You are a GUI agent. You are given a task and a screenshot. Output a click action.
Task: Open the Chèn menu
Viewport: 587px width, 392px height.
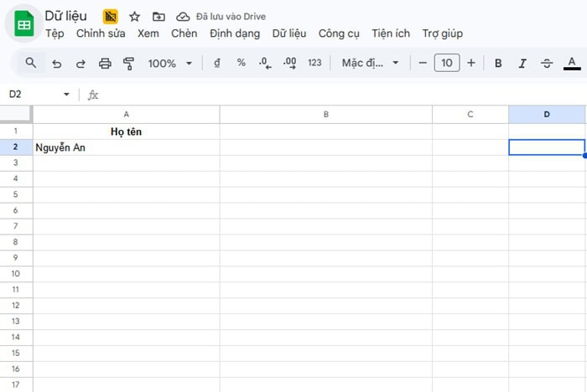coord(184,34)
